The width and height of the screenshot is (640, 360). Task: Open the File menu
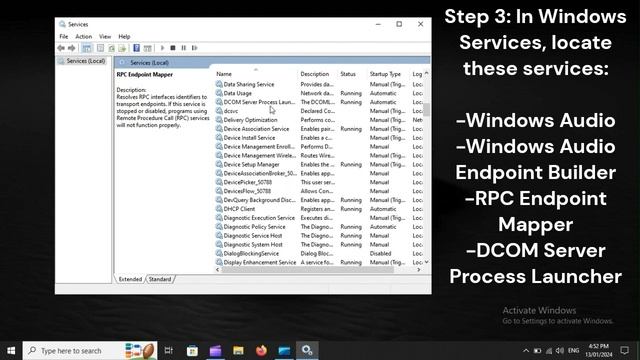coord(64,36)
